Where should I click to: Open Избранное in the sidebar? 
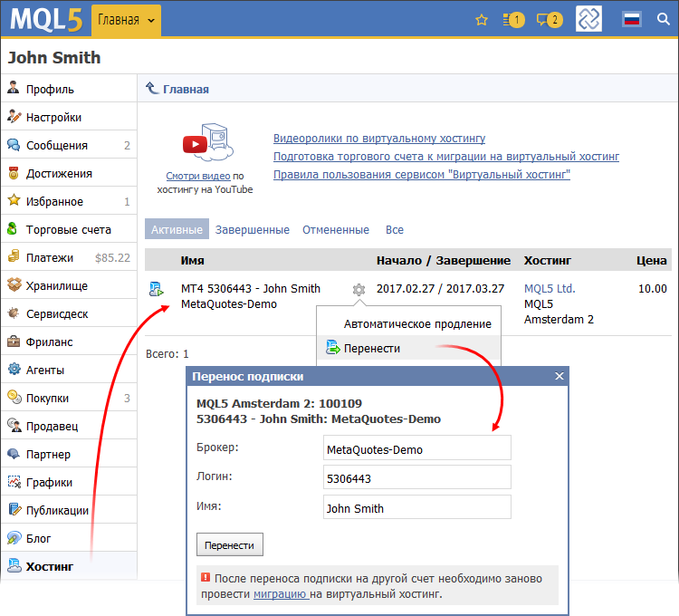(69, 201)
